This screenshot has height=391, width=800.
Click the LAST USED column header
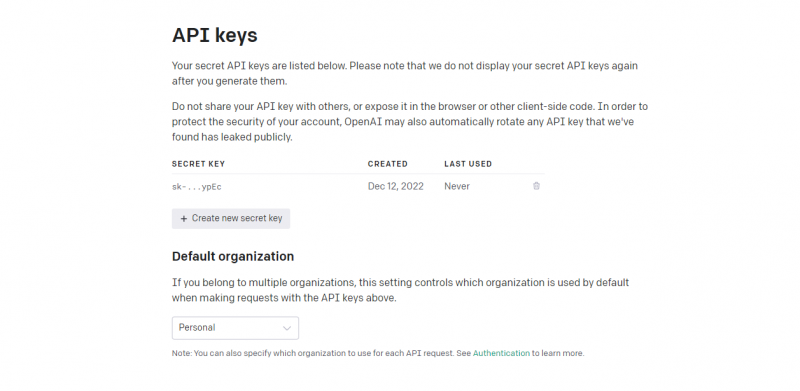click(x=468, y=164)
